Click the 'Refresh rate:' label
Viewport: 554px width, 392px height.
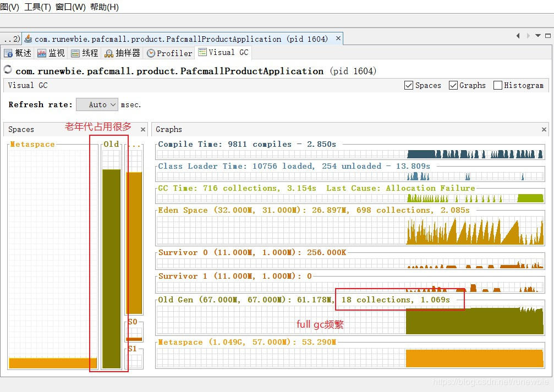tap(40, 104)
